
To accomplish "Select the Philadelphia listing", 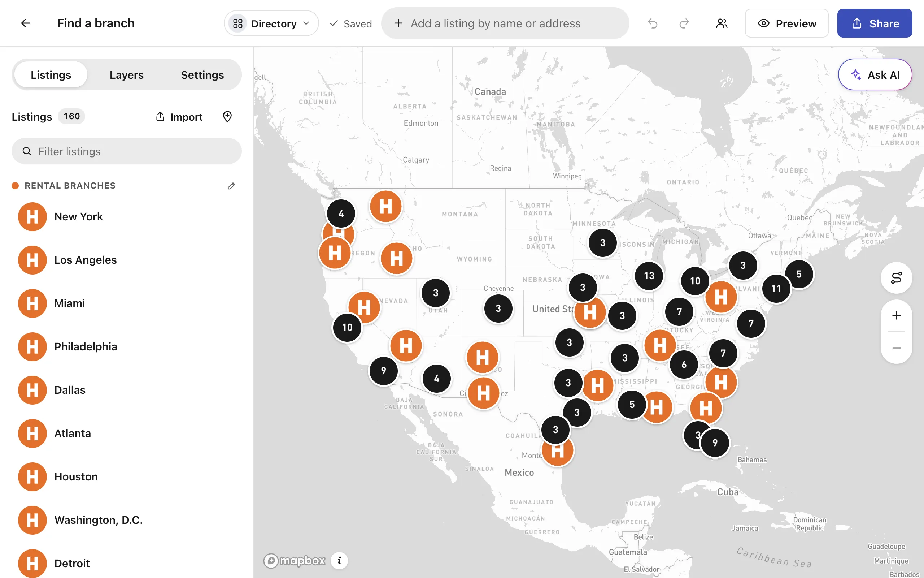I will click(x=126, y=347).
